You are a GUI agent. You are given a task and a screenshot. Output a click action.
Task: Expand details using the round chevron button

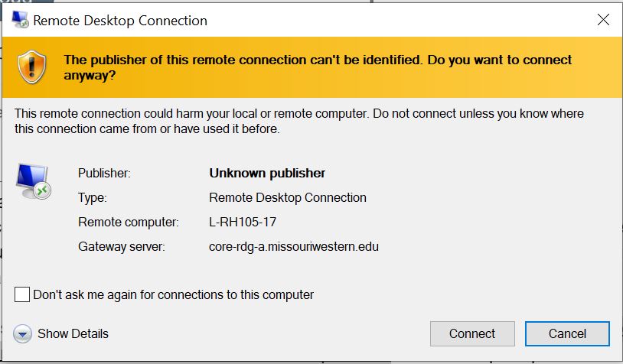coord(23,334)
